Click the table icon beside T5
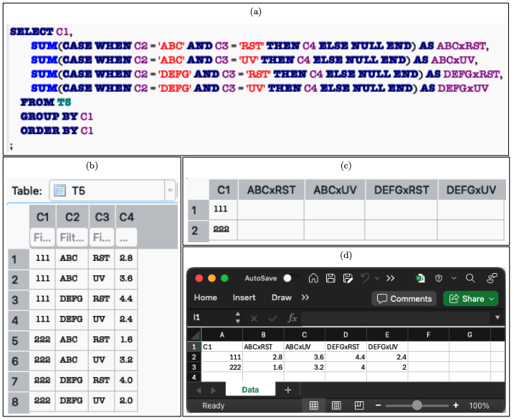 click(x=60, y=191)
